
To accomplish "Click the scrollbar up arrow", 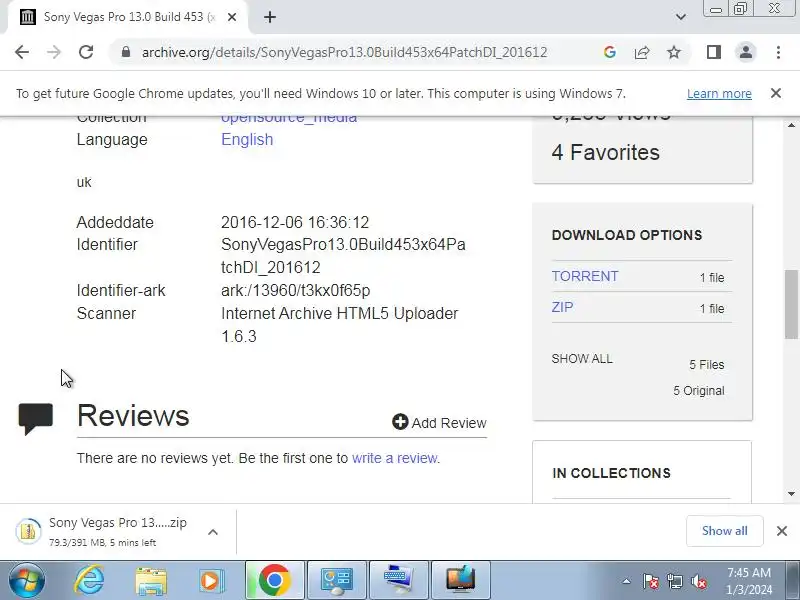I will pyautogui.click(x=791, y=125).
